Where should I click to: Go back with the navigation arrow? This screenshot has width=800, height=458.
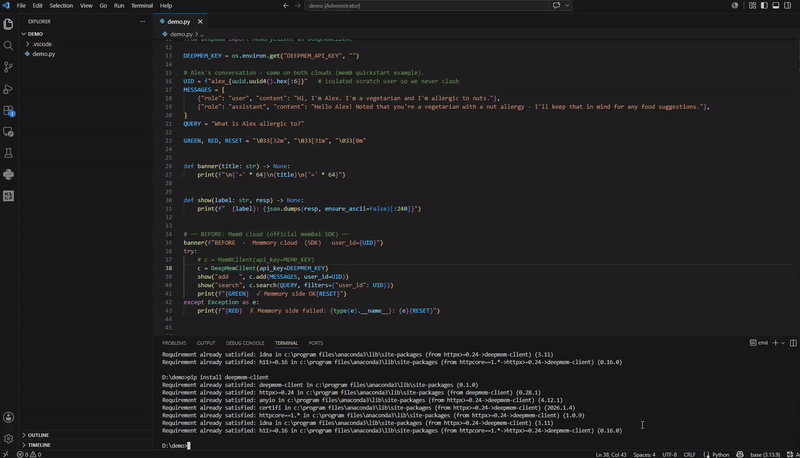[x=286, y=6]
